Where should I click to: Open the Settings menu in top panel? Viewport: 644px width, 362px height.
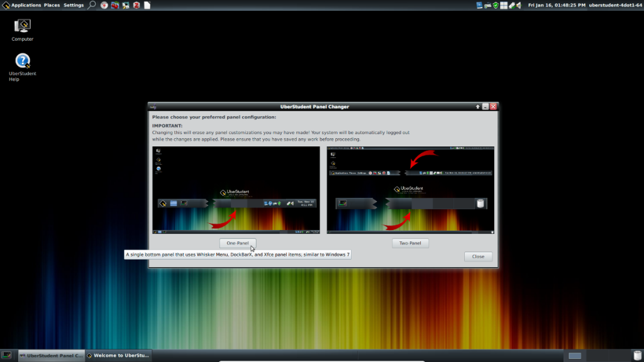click(74, 5)
